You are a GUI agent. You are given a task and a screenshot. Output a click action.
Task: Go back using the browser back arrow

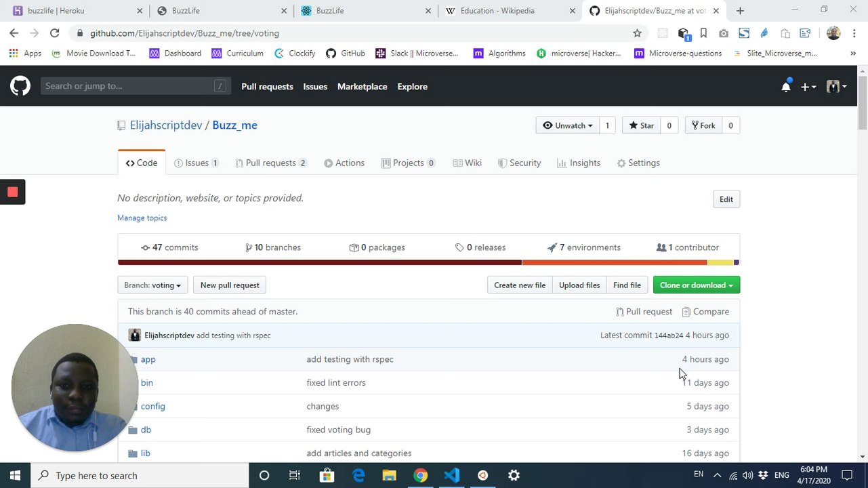(14, 33)
